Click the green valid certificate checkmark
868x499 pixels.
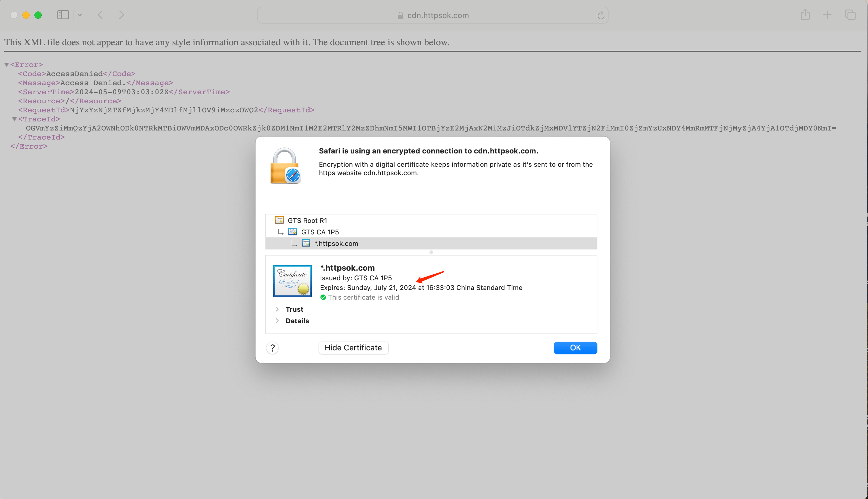pyautogui.click(x=323, y=298)
